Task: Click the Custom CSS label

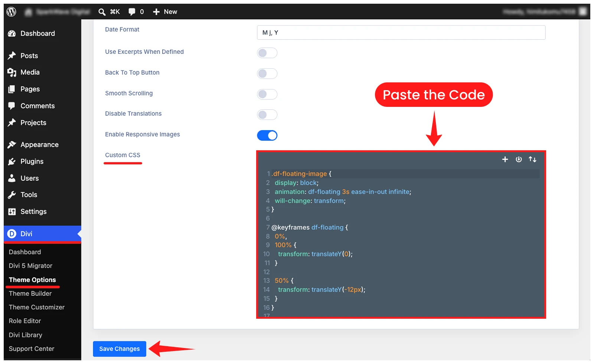Action: tap(123, 155)
